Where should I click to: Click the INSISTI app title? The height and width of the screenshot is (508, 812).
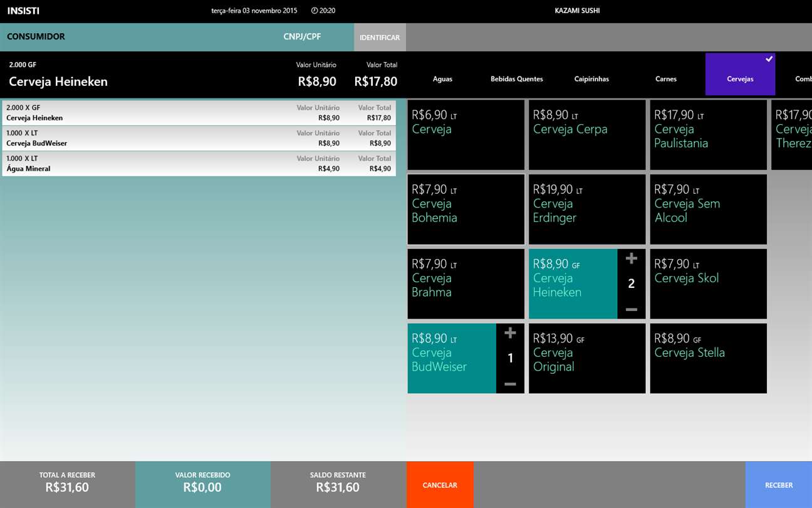point(23,11)
